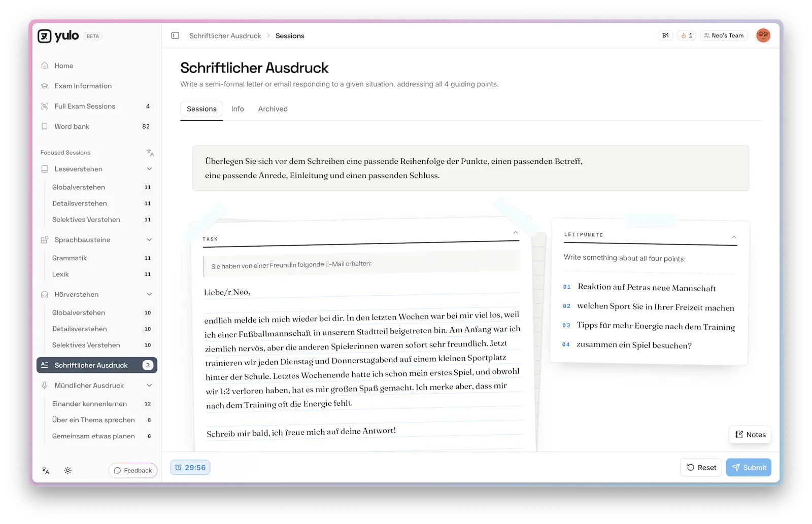812x524 pixels.
Task: Click Leitpunkt 01 Reaktion auf Petras neue Mannschaft
Action: click(x=640, y=288)
